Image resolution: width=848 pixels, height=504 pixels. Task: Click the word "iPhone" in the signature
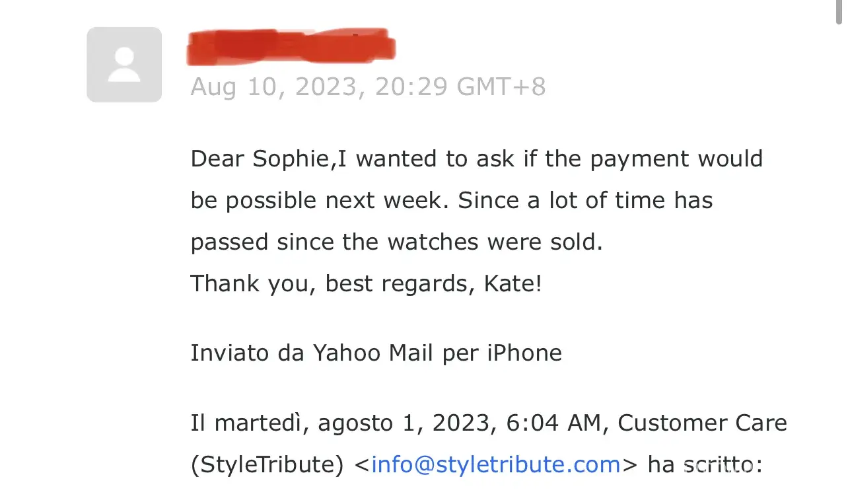click(524, 353)
